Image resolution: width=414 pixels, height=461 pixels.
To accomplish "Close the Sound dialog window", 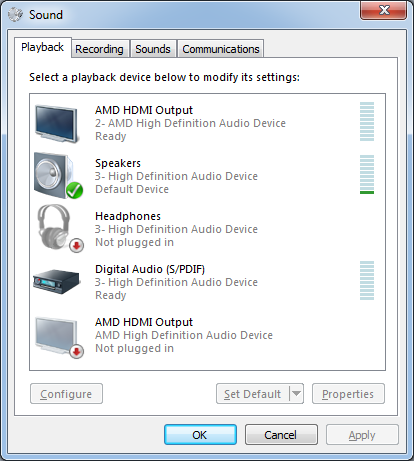I will coord(383,10).
